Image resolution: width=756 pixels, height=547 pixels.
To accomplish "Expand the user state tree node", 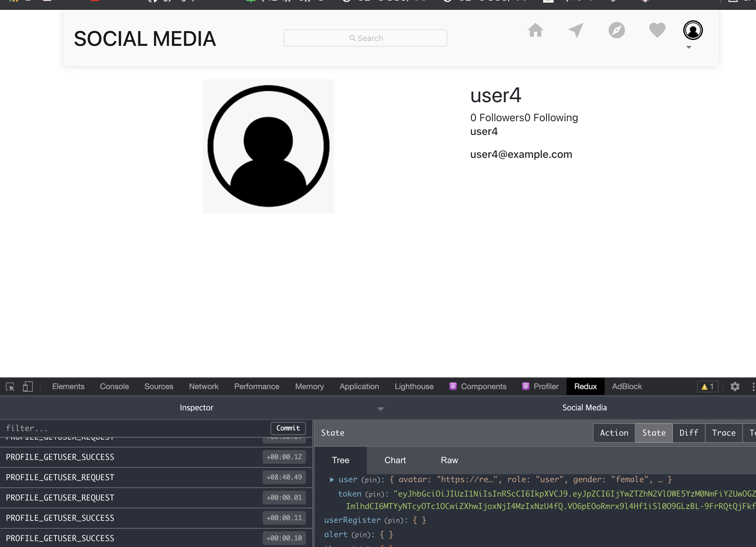I will (332, 480).
